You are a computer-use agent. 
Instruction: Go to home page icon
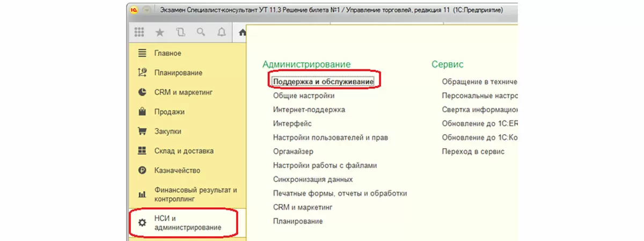[243, 32]
